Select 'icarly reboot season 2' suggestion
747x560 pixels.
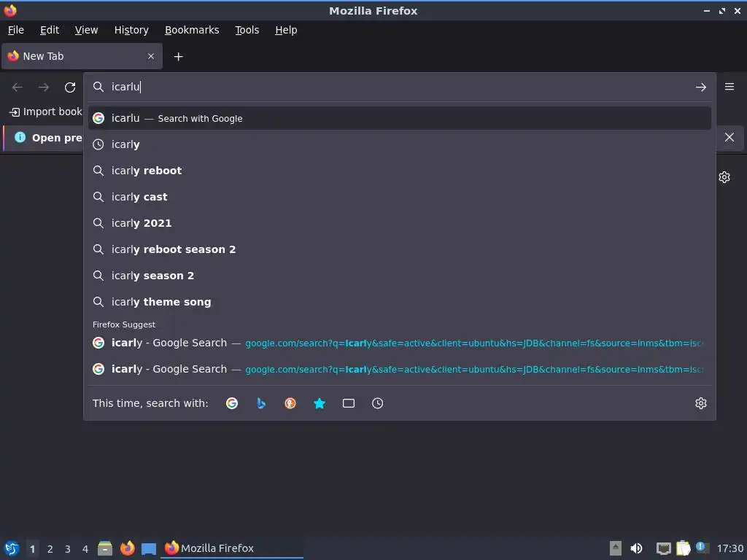[x=399, y=249]
